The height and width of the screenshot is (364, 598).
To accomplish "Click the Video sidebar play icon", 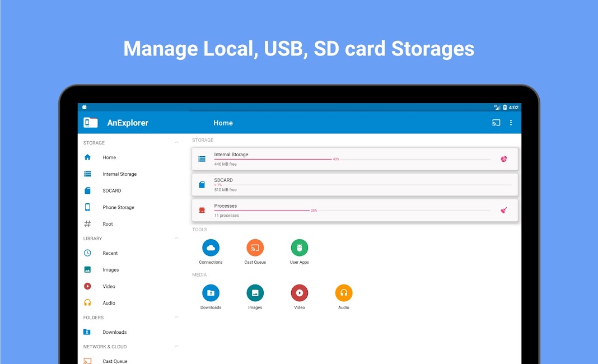I will click(87, 286).
